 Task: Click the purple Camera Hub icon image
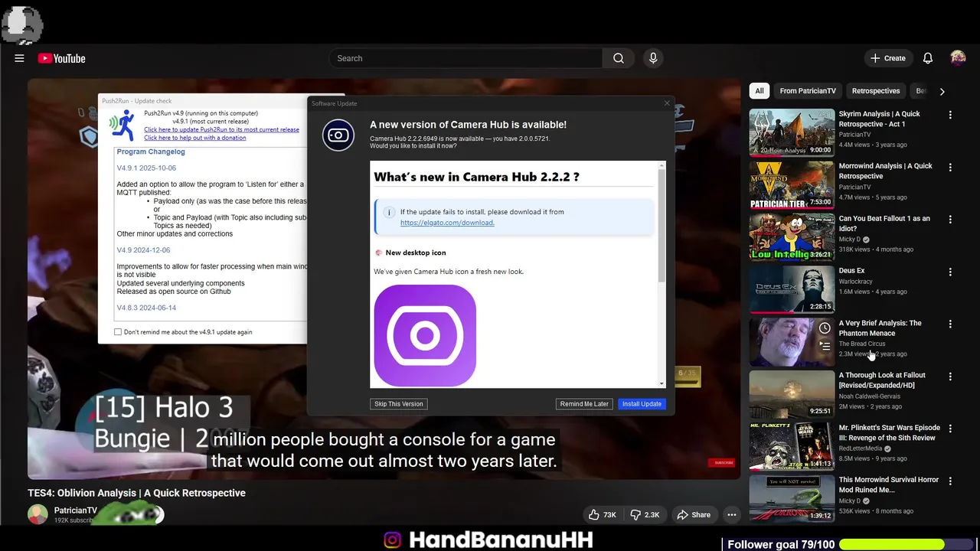pyautogui.click(x=425, y=336)
